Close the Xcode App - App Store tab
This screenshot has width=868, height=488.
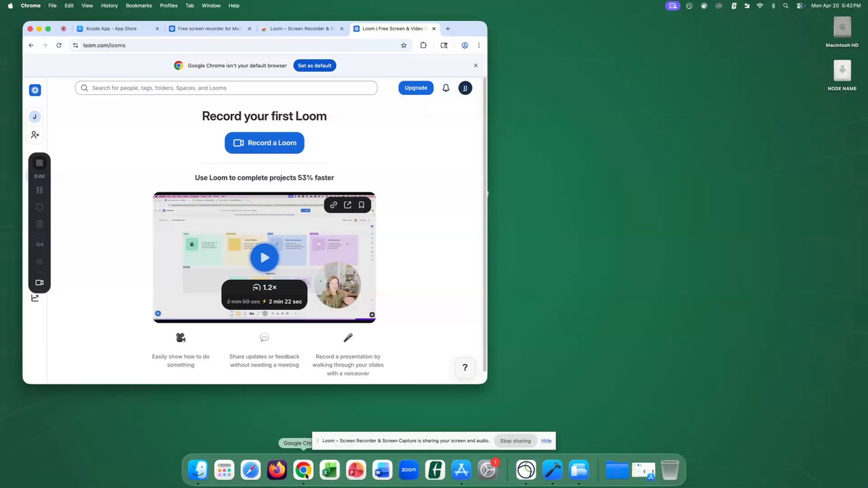point(157,28)
